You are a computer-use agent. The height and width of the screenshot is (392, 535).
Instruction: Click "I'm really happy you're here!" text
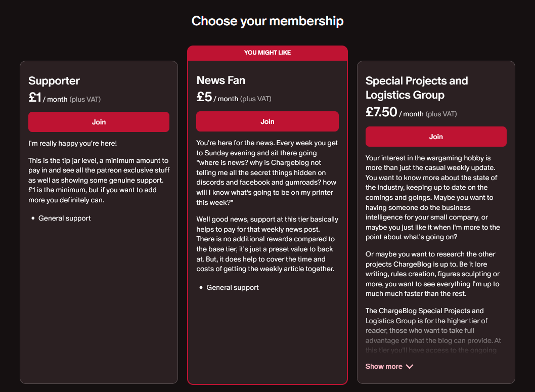tap(72, 143)
